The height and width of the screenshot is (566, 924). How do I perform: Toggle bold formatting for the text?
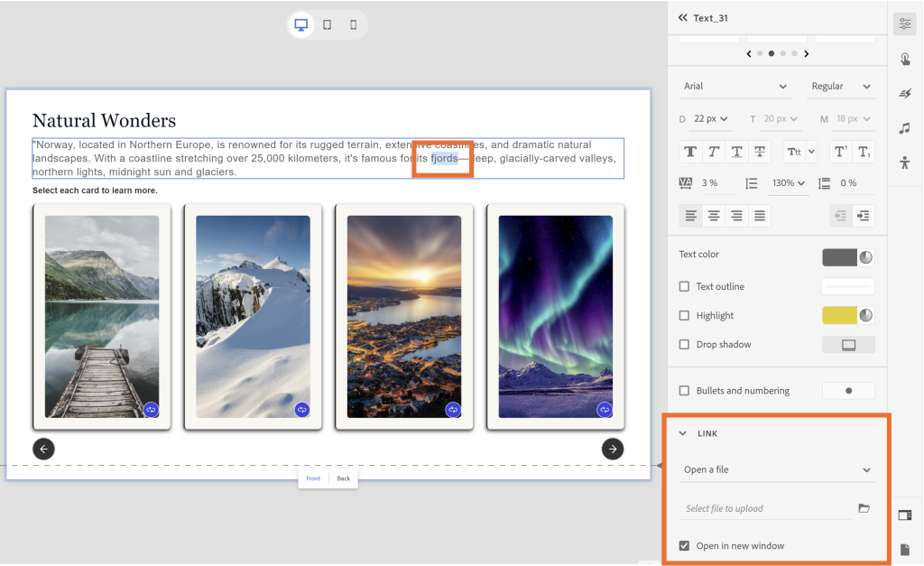[x=690, y=151]
